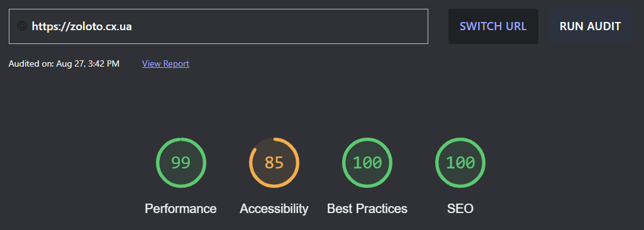Open the Best Practices category label
Image resolution: width=644 pixels, height=230 pixels.
[x=367, y=209]
